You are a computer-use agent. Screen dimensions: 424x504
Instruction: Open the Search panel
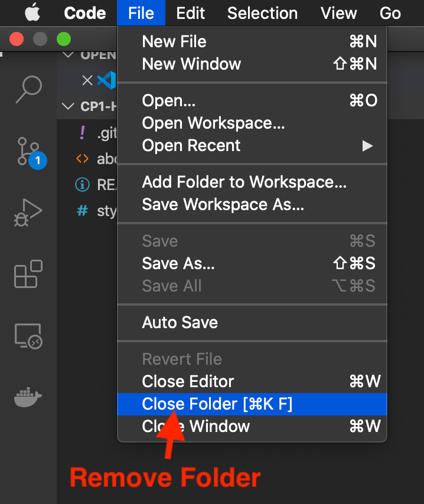pos(28,89)
